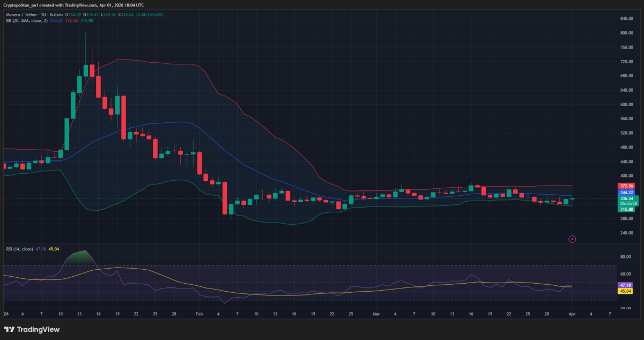The height and width of the screenshot is (340, 644).
Task: Click the blue 344.22 basis price label
Action: [x=627, y=192]
